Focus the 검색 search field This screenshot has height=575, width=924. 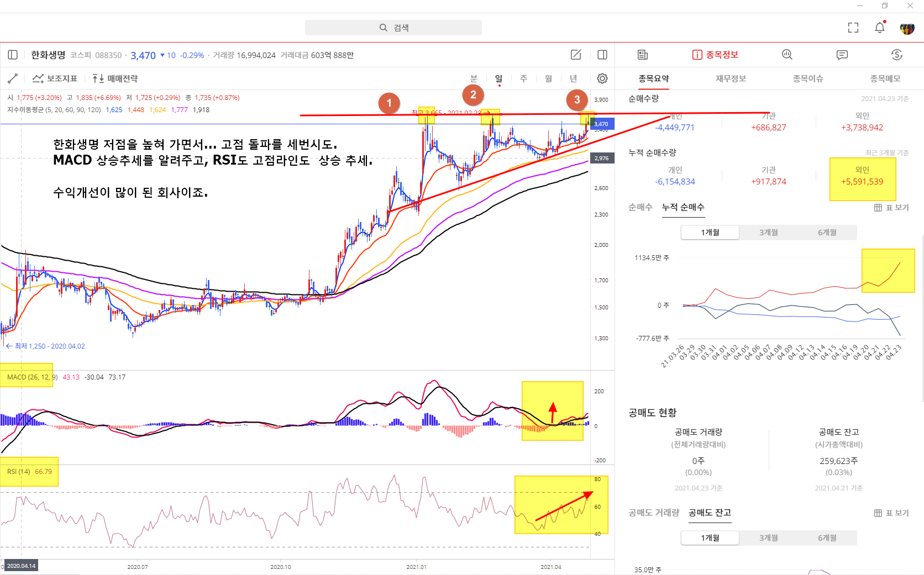click(x=393, y=28)
